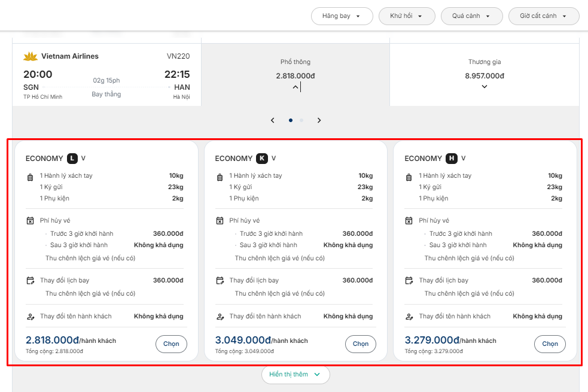Viewport: 588px width, 392px height.
Task: Click cancel-fee calendar icon in ECONOMY K card
Action: 220,221
